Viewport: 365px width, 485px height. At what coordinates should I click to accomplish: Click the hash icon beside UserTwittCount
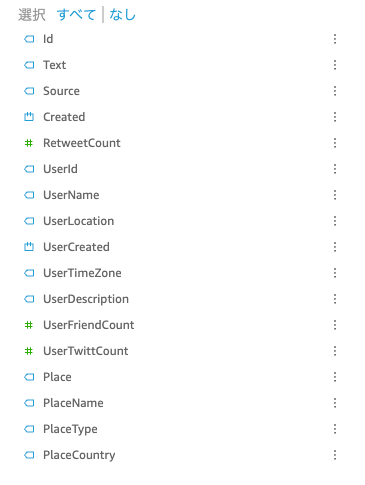pos(29,351)
